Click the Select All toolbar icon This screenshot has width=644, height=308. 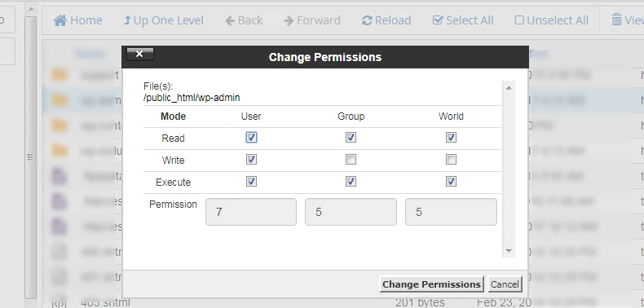coord(438,20)
